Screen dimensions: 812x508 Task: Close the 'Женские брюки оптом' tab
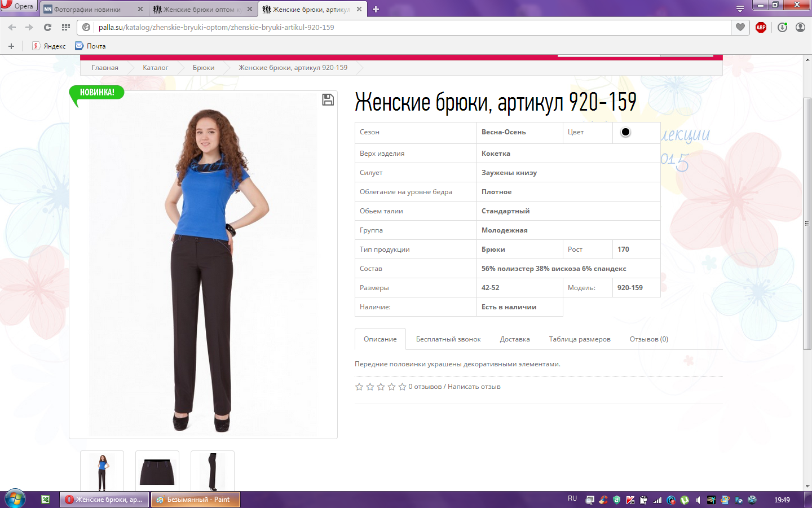click(x=250, y=9)
